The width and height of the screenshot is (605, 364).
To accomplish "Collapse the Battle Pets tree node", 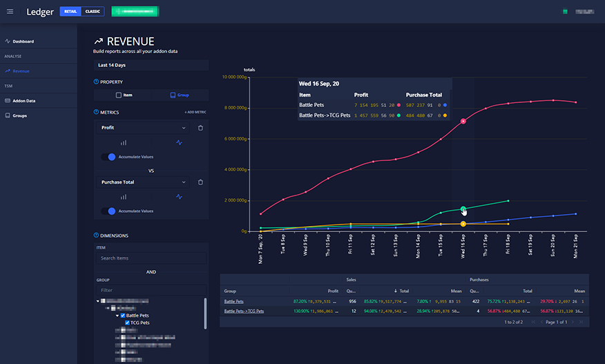I will click(117, 316).
